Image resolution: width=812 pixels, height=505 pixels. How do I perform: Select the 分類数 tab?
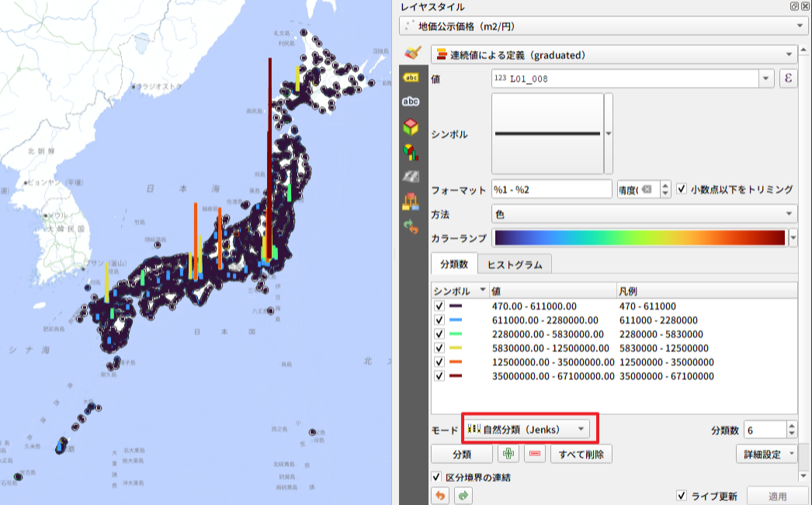pyautogui.click(x=453, y=265)
